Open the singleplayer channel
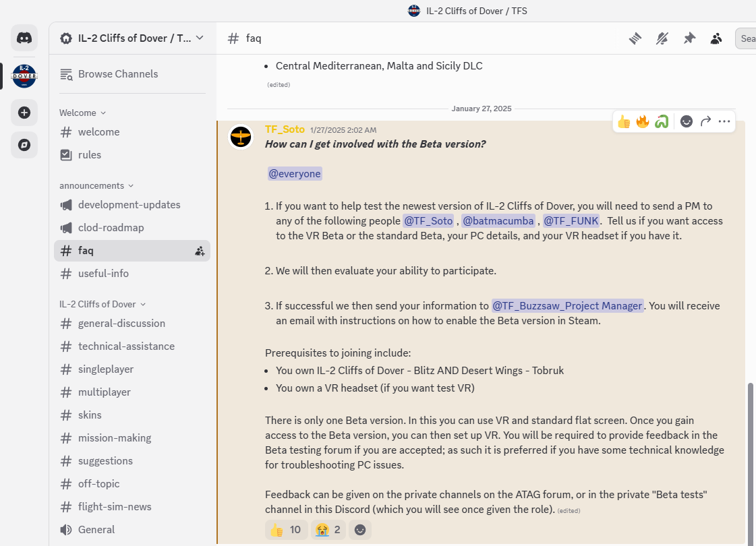 pos(132,369)
